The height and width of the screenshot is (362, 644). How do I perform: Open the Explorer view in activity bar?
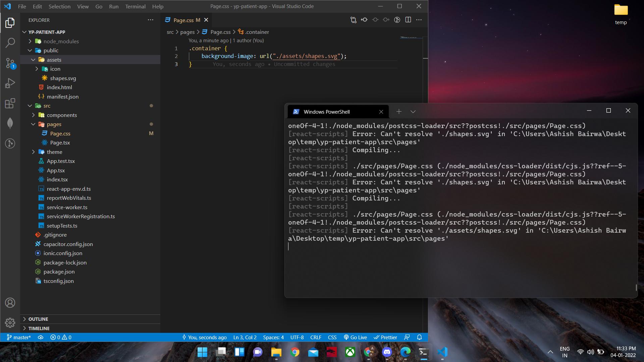pos(10,23)
